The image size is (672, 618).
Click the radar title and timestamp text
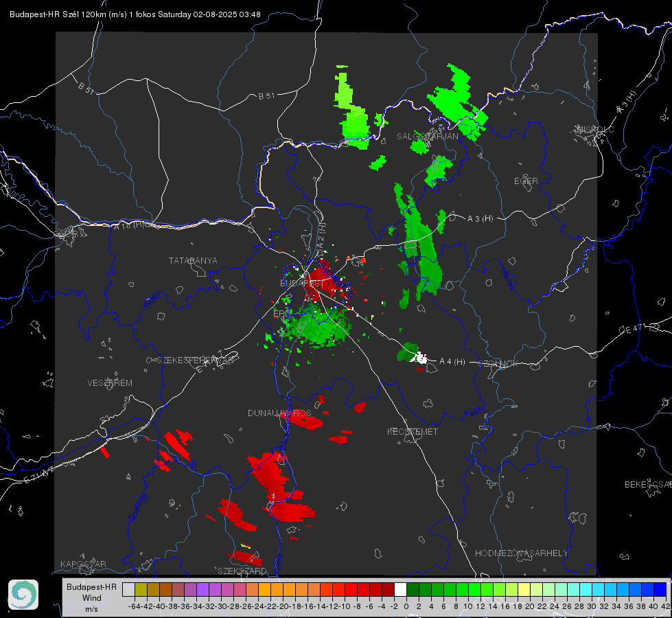point(135,14)
